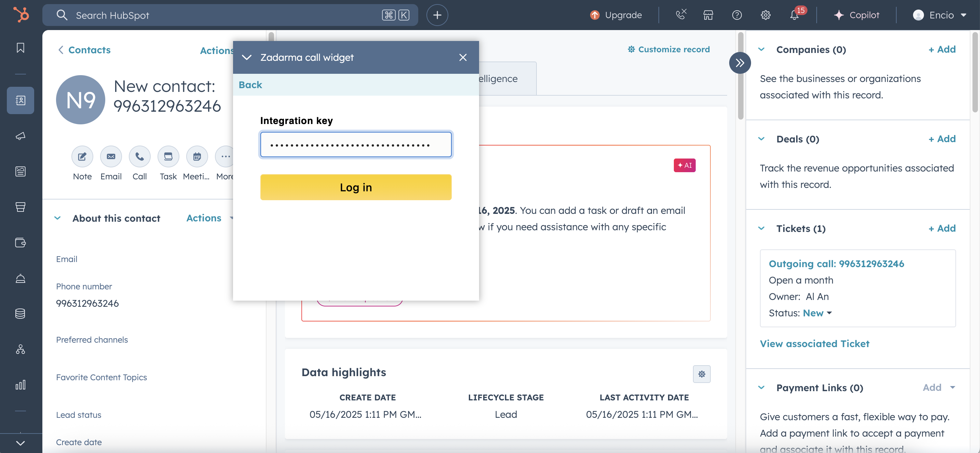Open the HubSpot Marketplace icon
The width and height of the screenshot is (980, 453).
click(708, 15)
